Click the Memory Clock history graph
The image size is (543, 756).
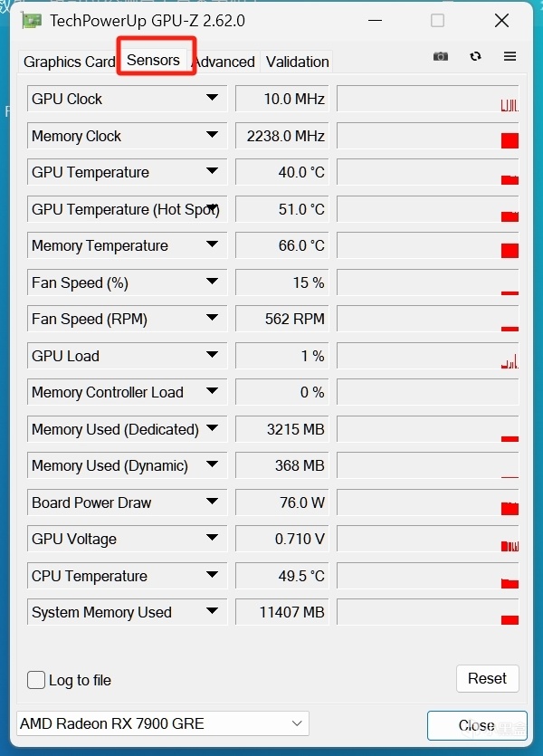[x=427, y=136]
